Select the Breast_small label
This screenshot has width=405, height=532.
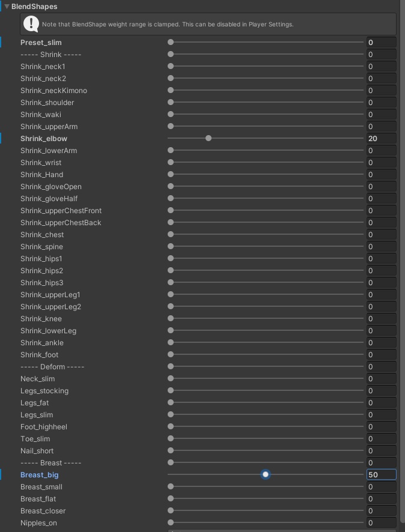coord(41,487)
